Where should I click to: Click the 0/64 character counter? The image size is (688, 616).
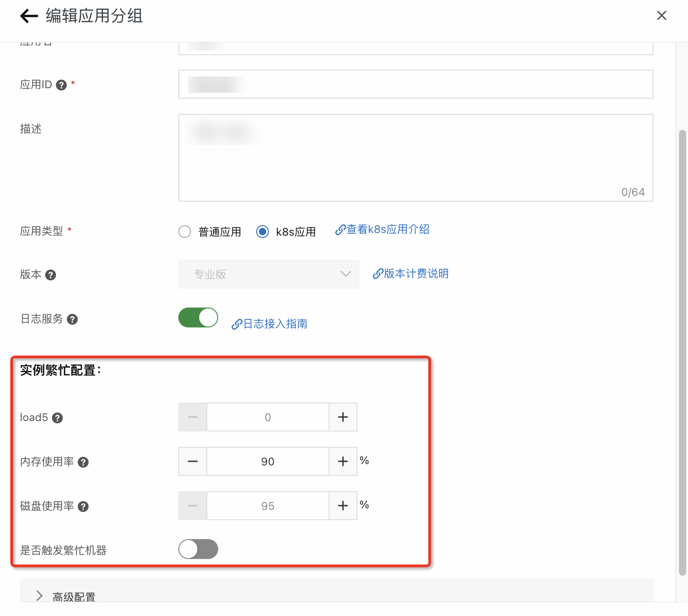tap(633, 192)
